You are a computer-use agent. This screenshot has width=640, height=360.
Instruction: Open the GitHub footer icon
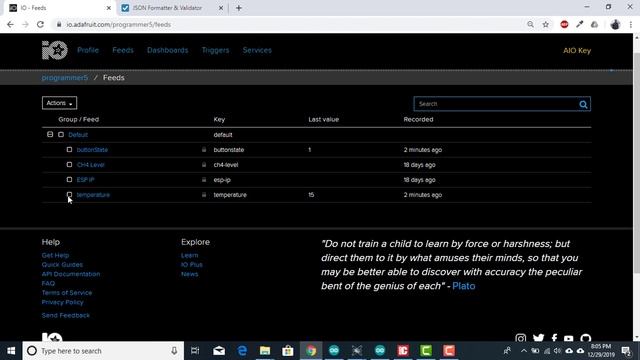click(x=586, y=338)
